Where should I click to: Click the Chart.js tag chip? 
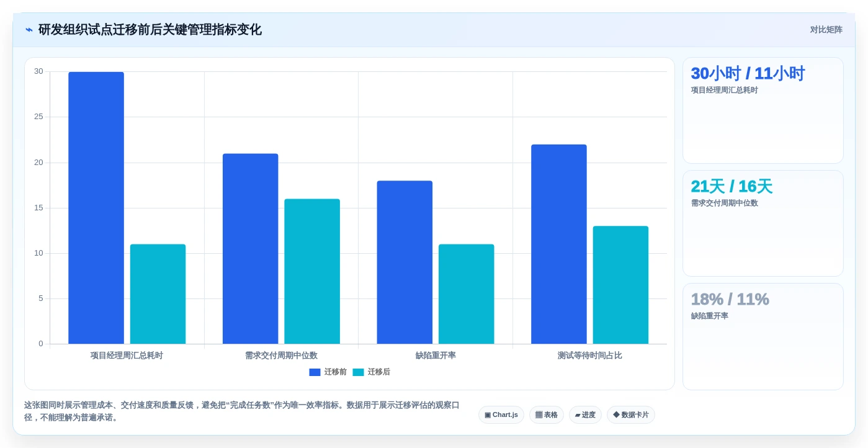click(x=501, y=414)
